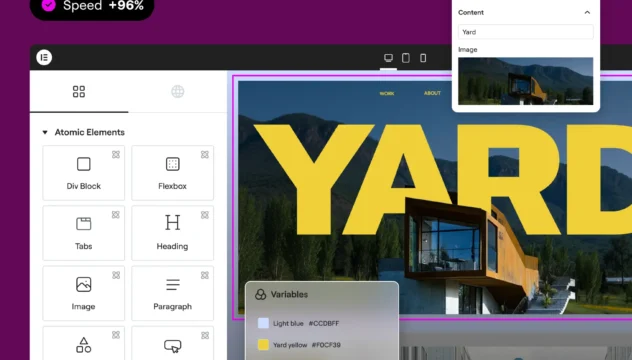The width and height of the screenshot is (632, 360).
Task: Click the #CCDBFF hex value
Action: coord(324,323)
